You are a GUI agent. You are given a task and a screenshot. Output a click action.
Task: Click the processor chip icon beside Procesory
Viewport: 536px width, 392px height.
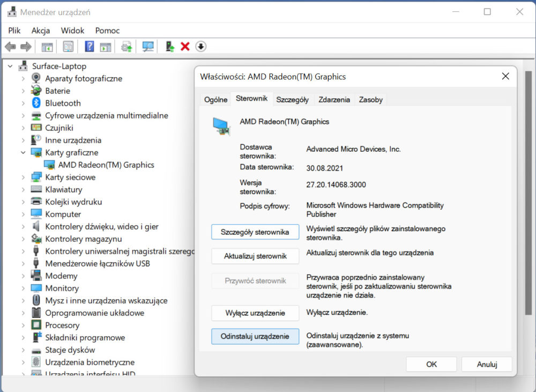pos(36,325)
